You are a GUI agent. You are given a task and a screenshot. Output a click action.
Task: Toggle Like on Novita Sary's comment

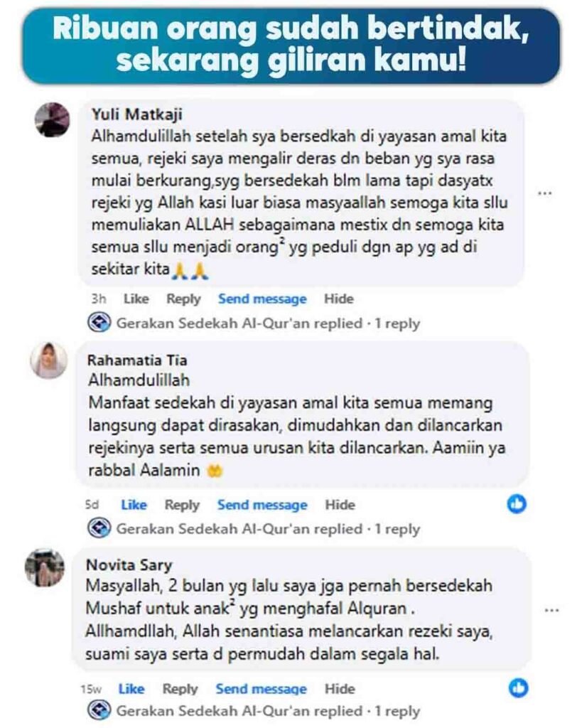(x=131, y=688)
